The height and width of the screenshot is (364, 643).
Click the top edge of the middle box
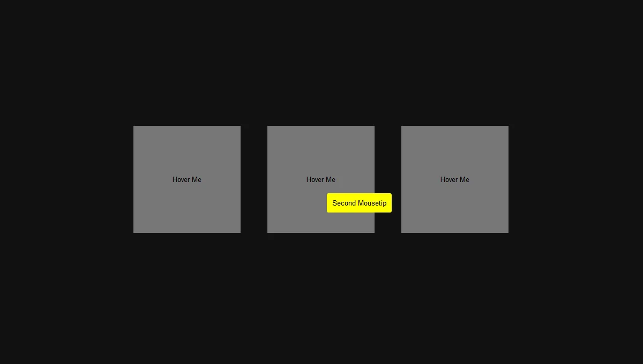point(320,126)
